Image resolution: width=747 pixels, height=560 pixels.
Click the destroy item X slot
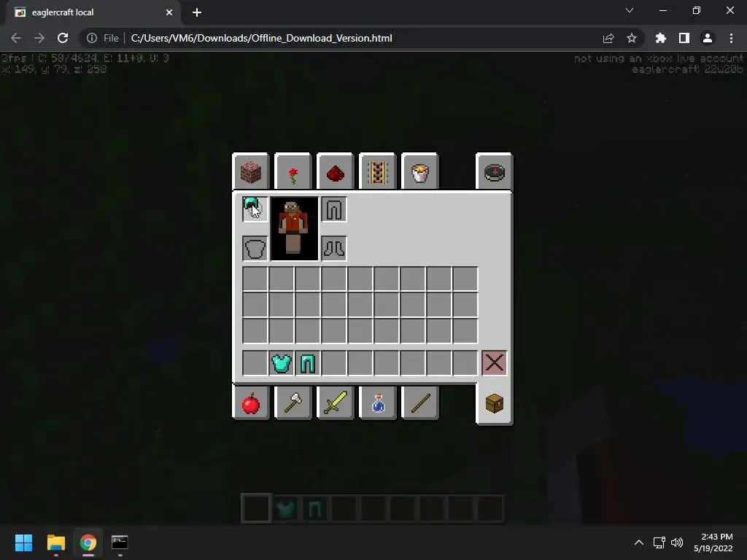[494, 363]
